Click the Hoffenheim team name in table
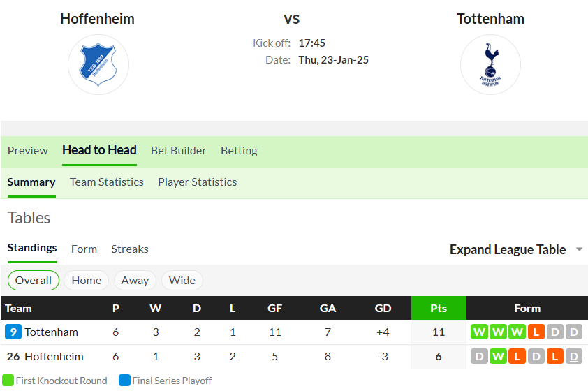The height and width of the screenshot is (391, 588). point(54,356)
